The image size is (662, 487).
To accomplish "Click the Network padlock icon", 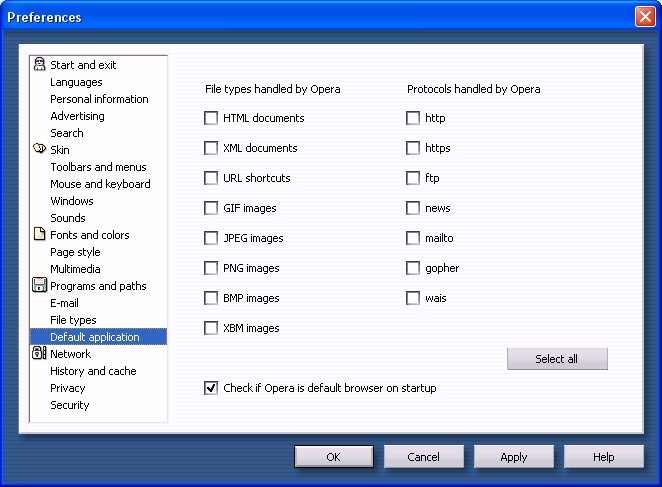I will (x=39, y=353).
